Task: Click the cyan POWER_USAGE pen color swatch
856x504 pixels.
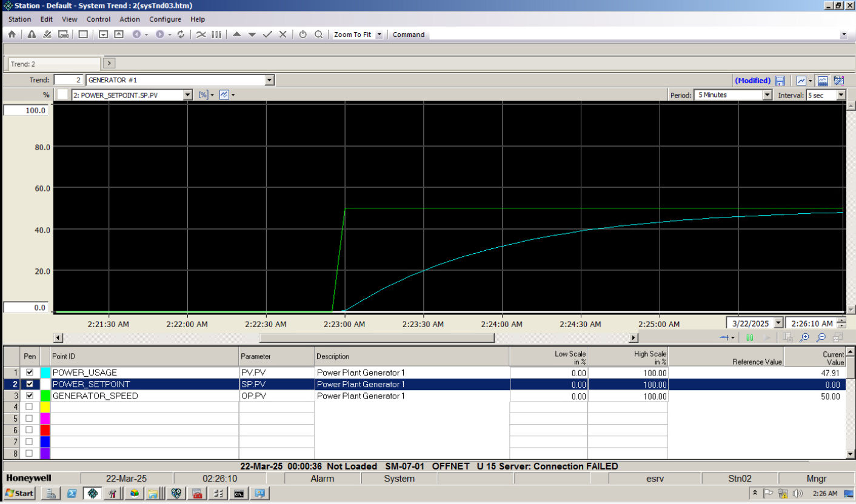Action: point(45,373)
